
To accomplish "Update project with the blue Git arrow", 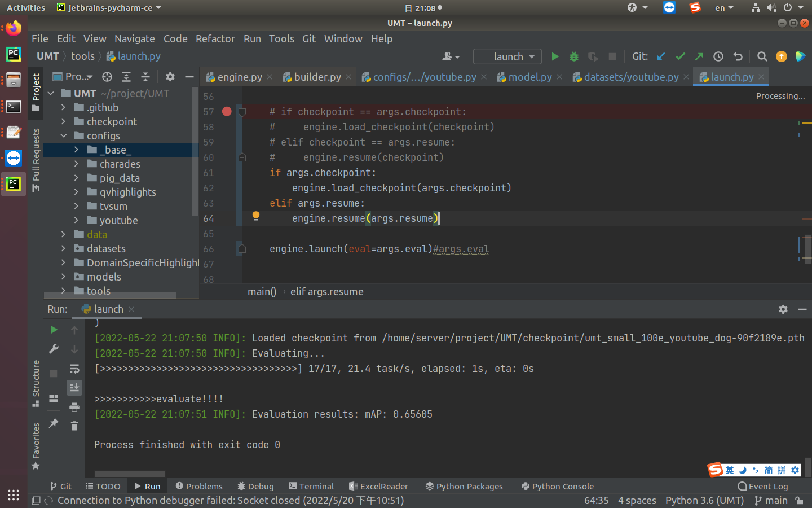I will click(660, 56).
